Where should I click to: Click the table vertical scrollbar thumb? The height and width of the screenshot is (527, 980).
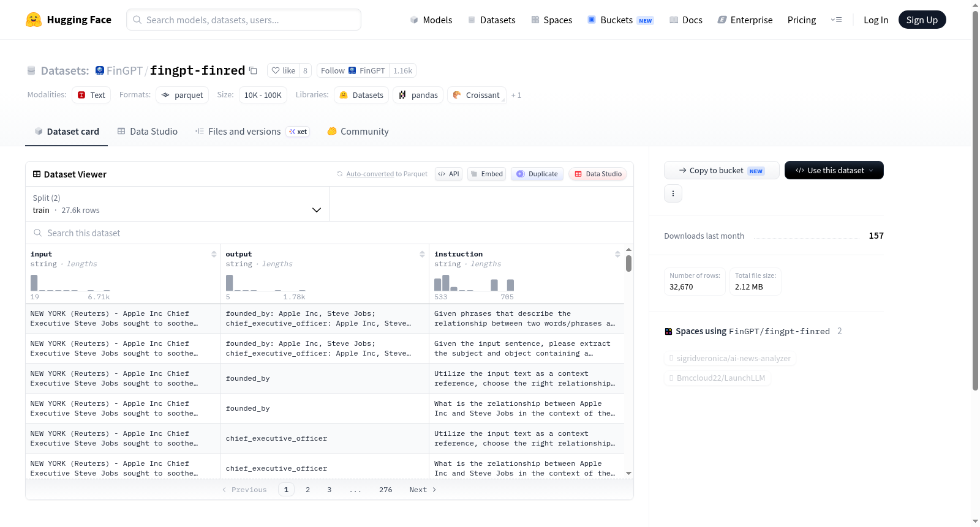628,264
